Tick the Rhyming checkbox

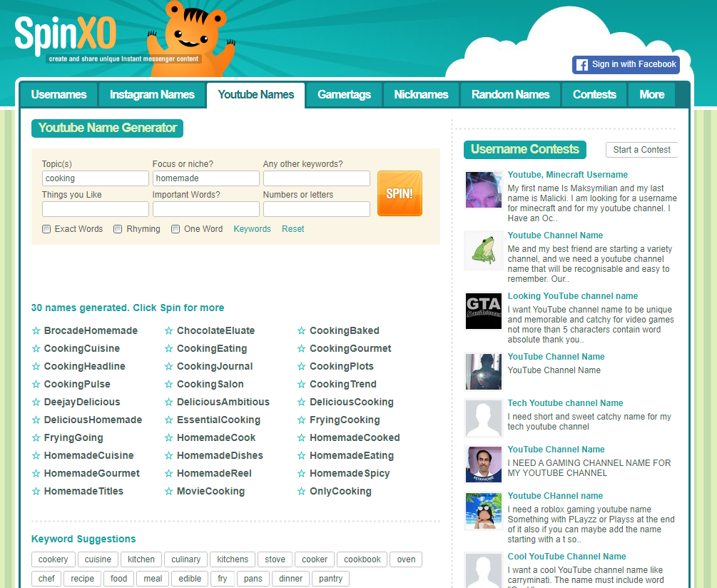[x=118, y=229]
